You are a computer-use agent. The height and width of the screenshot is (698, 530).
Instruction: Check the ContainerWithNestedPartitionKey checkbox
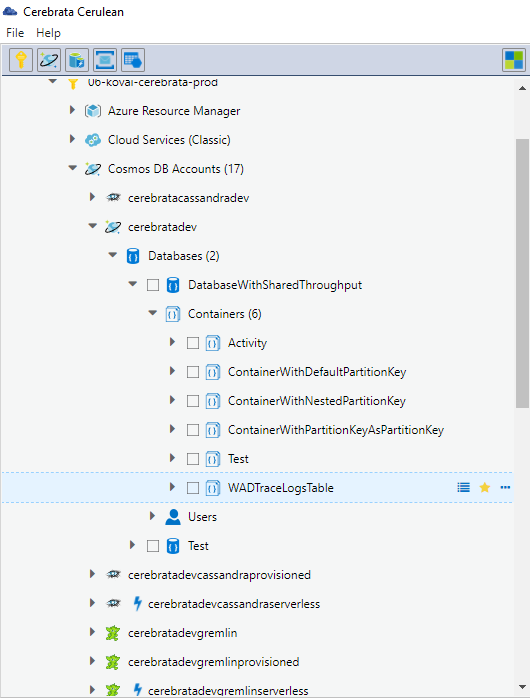click(193, 401)
